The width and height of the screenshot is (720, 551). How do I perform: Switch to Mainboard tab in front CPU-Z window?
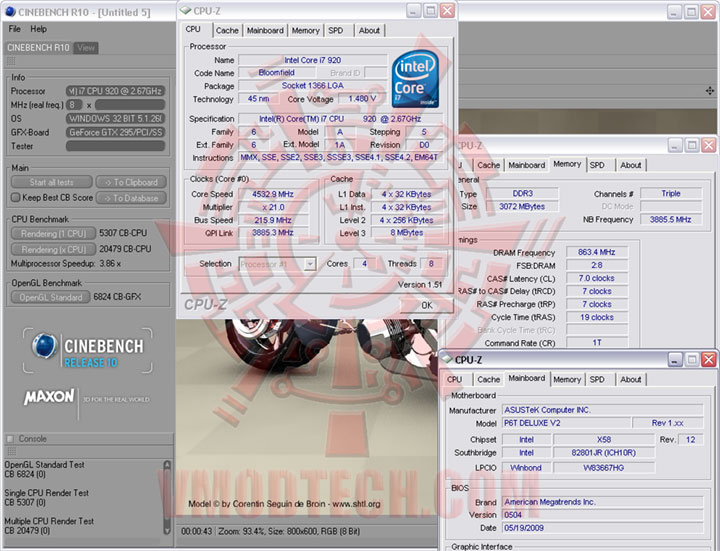[265, 30]
